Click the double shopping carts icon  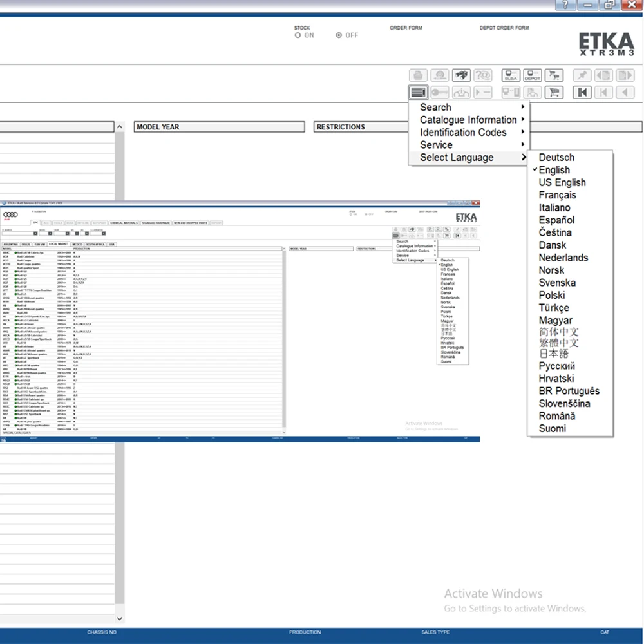554,75
